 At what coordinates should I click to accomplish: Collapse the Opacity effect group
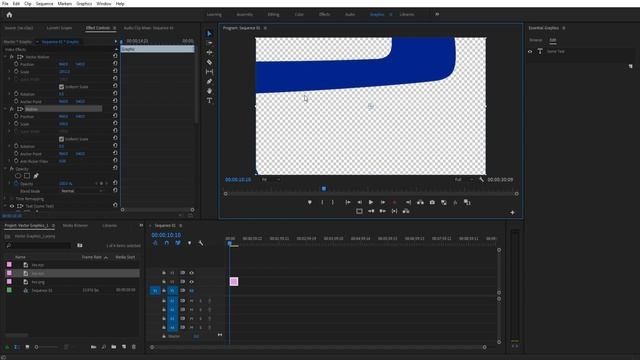[5, 169]
